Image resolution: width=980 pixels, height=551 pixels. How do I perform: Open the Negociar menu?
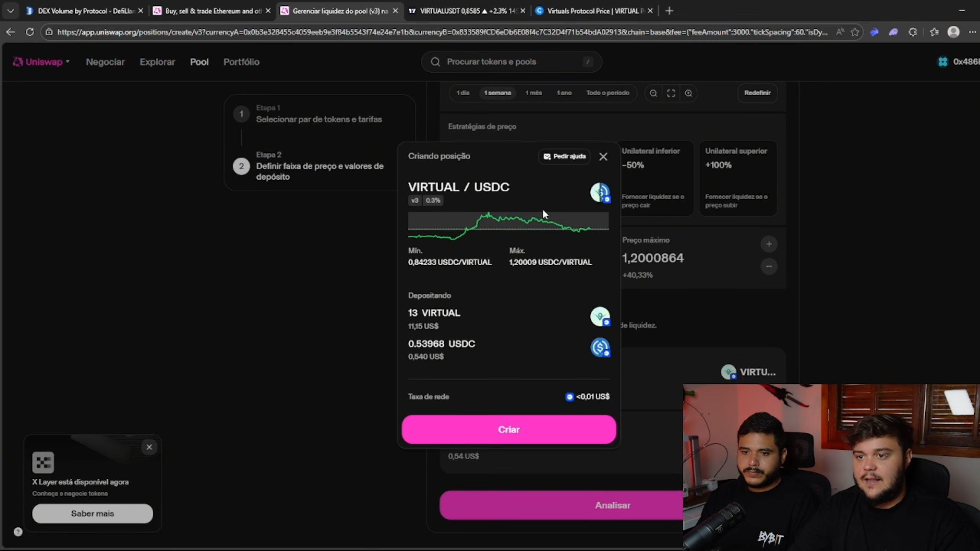point(105,62)
